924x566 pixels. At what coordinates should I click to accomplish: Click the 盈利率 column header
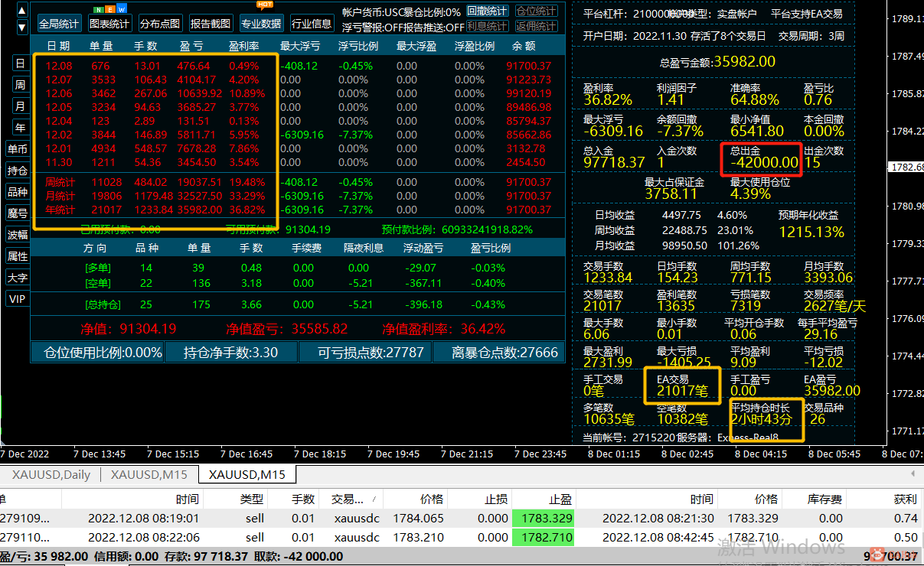point(243,46)
